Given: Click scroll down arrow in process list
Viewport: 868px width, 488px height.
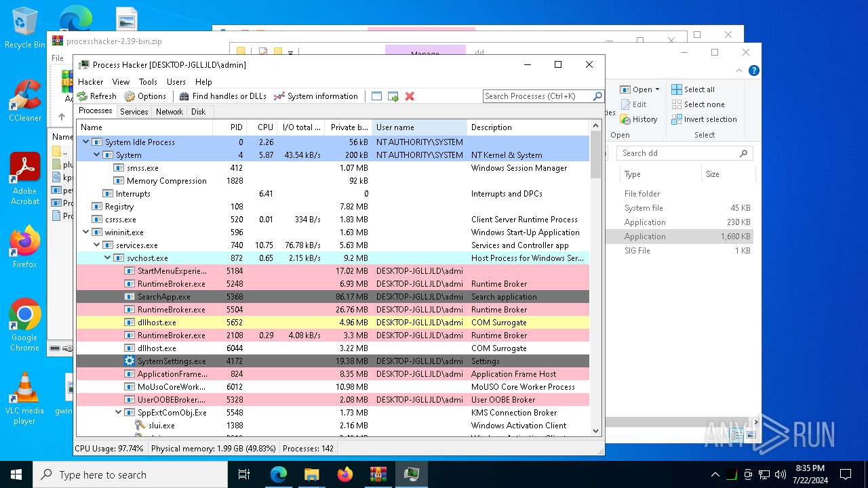Looking at the screenshot, I should click(595, 430).
